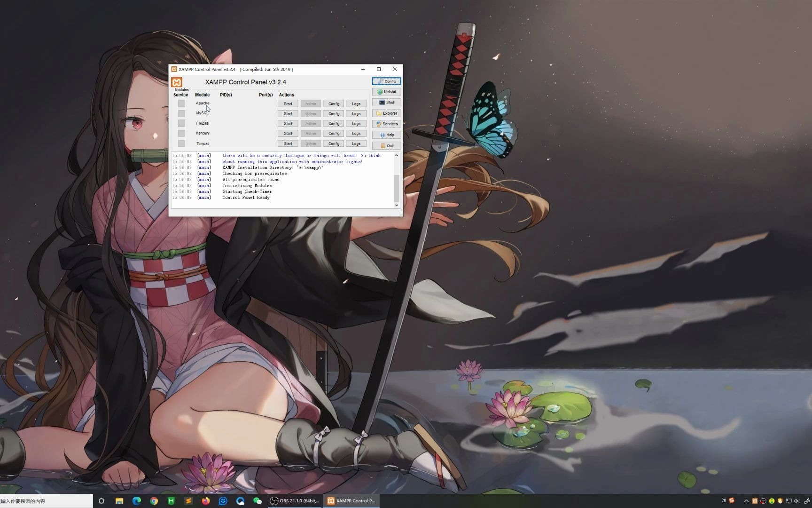Launch the Shell from the right sidebar
Image resolution: width=812 pixels, height=508 pixels.
[x=386, y=103]
